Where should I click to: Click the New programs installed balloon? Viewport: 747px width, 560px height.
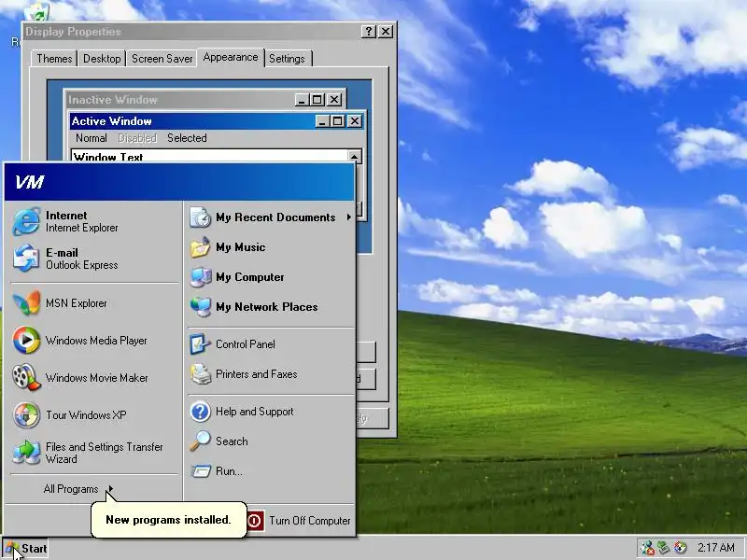point(168,520)
